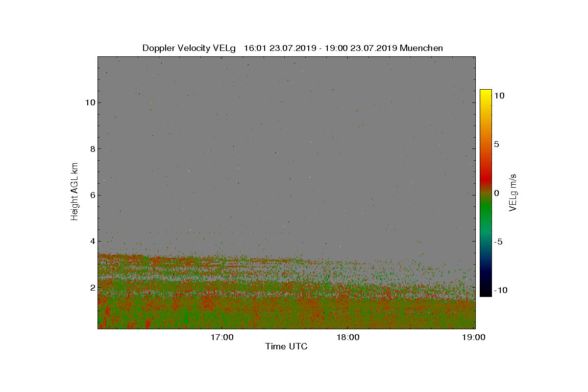Viewport: 588px width, 392px height.
Task: Click the height tick label 10
Action: click(89, 102)
